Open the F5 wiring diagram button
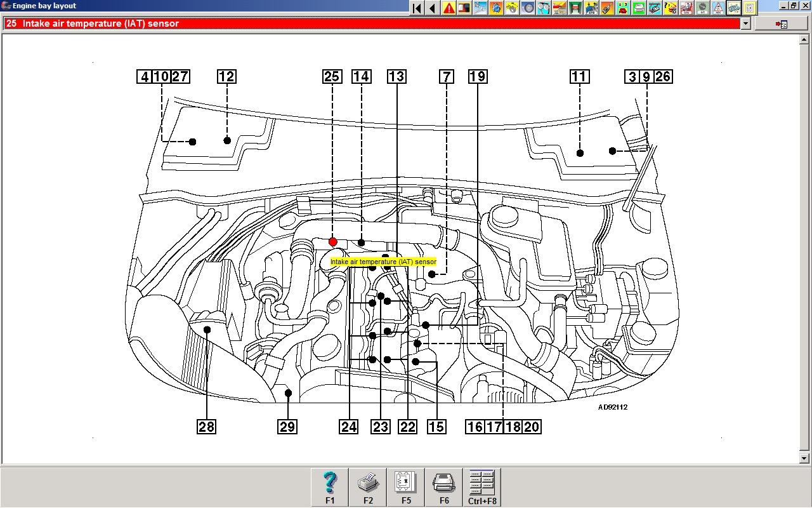 pos(406,487)
